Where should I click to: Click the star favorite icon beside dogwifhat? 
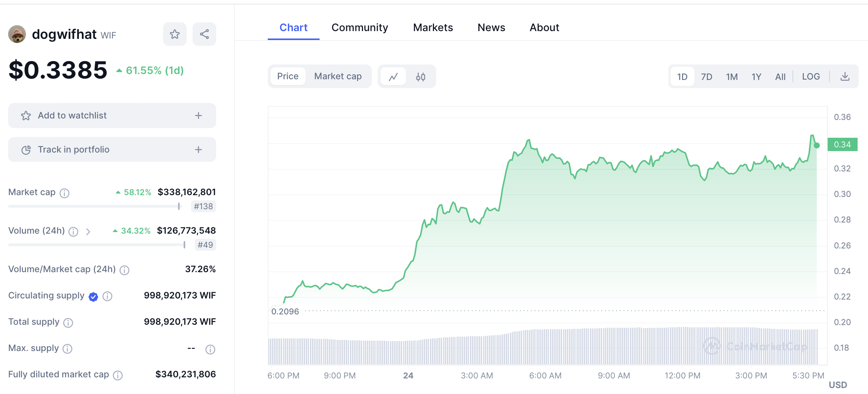pos(174,34)
